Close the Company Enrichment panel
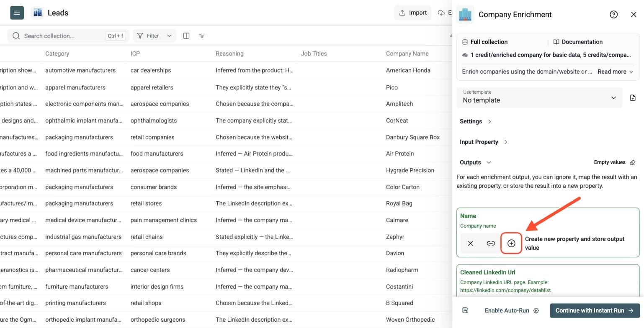Viewport: 644px width, 328px height. click(x=634, y=15)
